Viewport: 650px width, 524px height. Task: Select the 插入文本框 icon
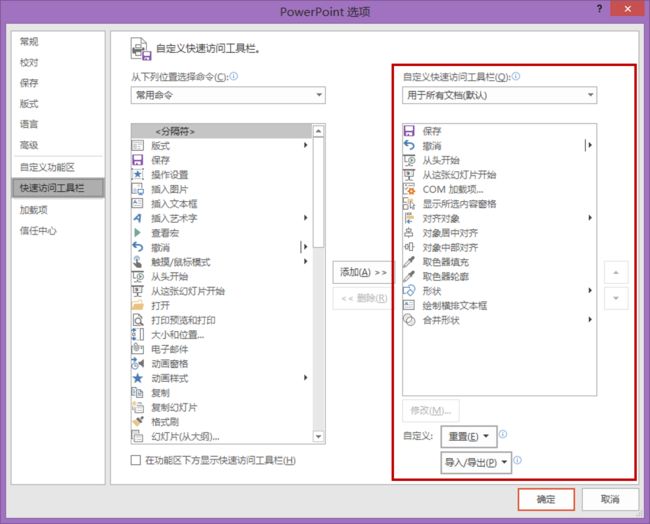coord(138,204)
